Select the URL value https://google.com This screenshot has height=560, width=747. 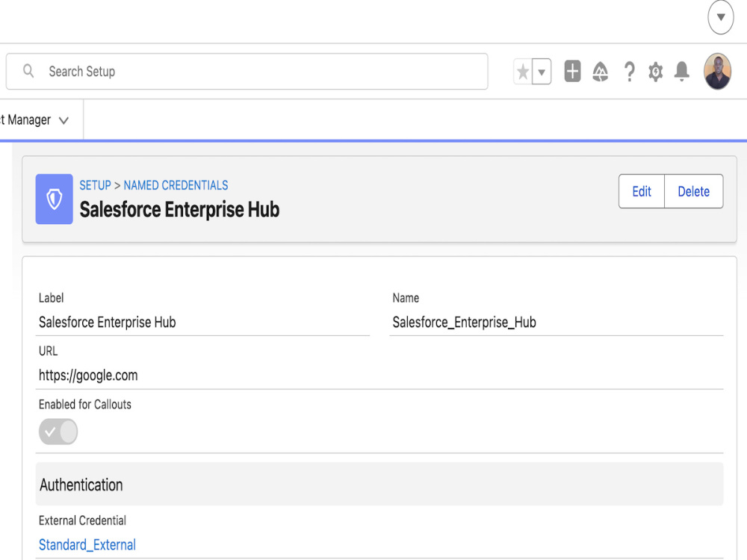click(x=88, y=376)
